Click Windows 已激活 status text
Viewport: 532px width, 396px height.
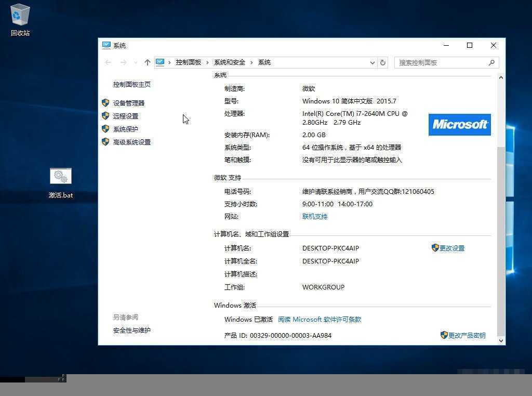[x=248, y=319]
